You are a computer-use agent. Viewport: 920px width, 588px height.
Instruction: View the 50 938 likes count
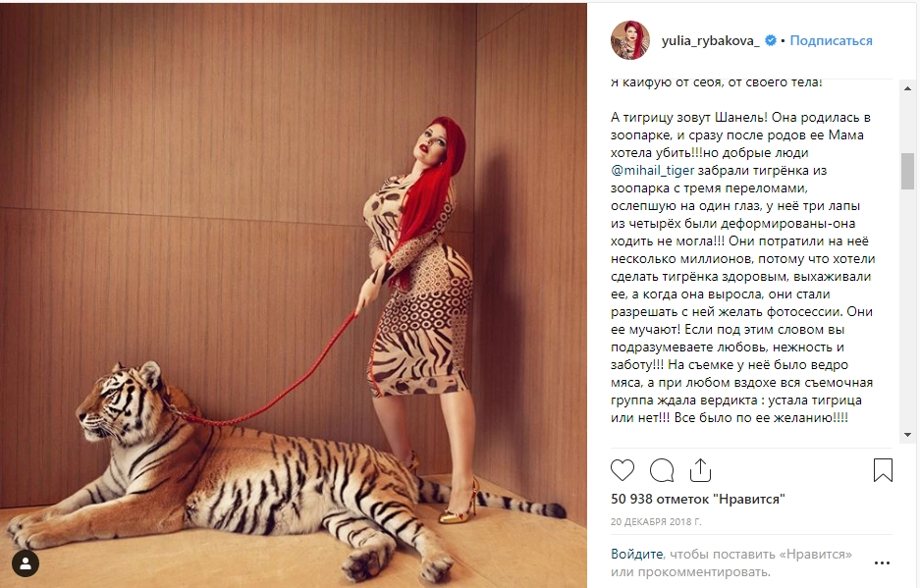point(698,500)
